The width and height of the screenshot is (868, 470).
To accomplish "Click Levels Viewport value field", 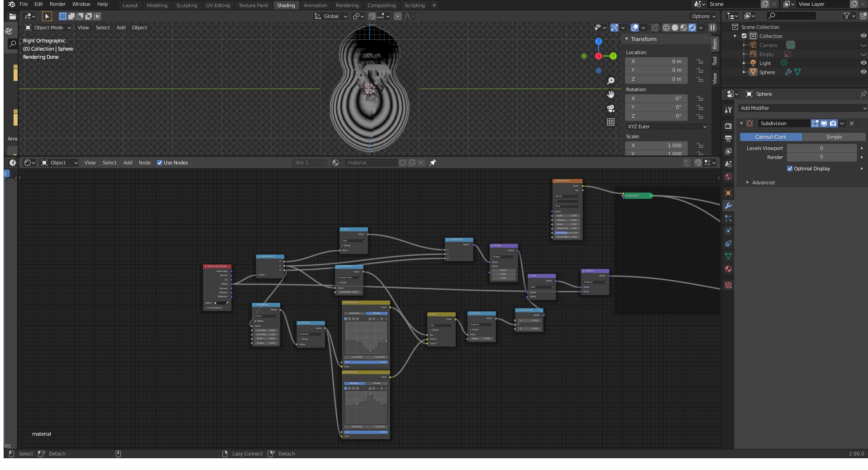I will point(821,148).
